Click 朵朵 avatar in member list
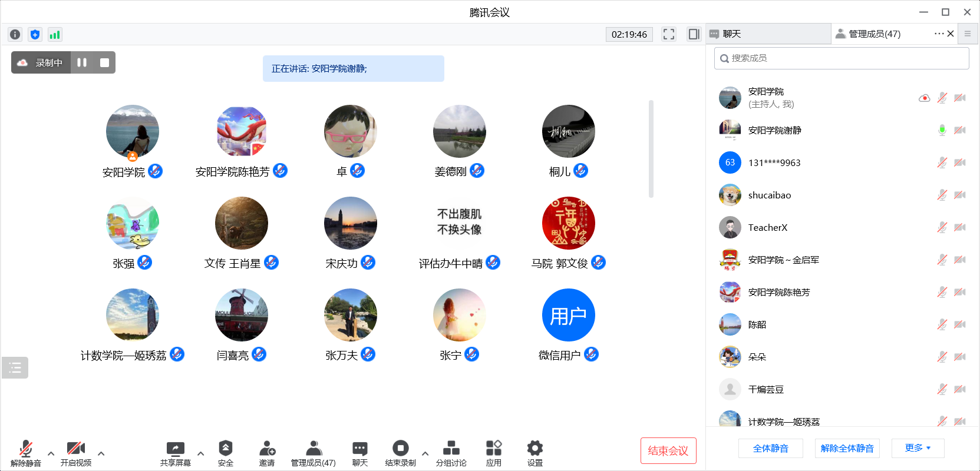The image size is (980, 471). [x=730, y=357]
